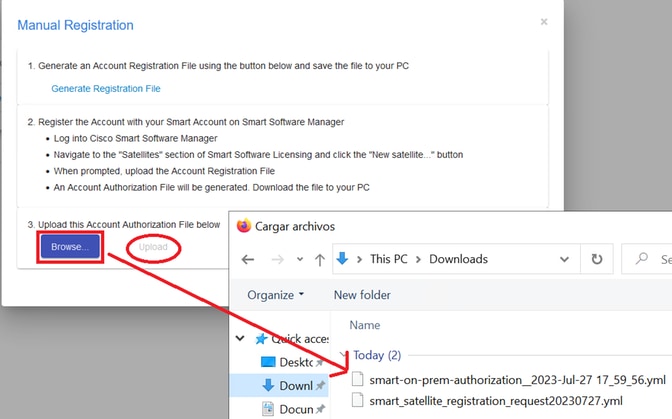Go forward with the right arrow in file dialog
This screenshot has height=419, width=672.
[x=278, y=259]
